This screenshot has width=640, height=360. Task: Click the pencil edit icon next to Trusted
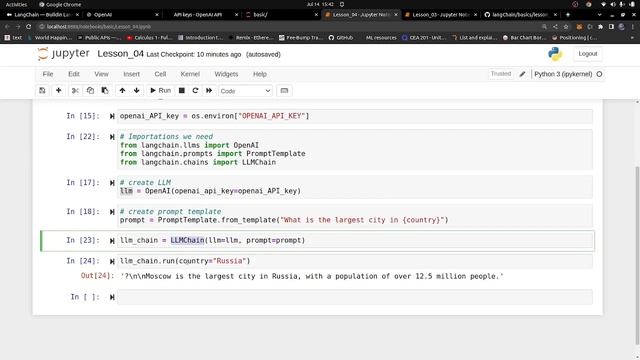[x=522, y=74]
